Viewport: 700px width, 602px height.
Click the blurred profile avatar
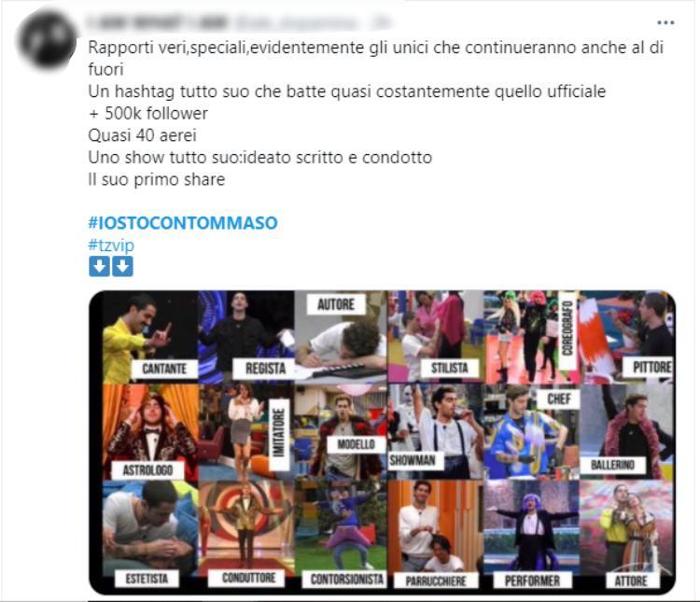coord(48,40)
